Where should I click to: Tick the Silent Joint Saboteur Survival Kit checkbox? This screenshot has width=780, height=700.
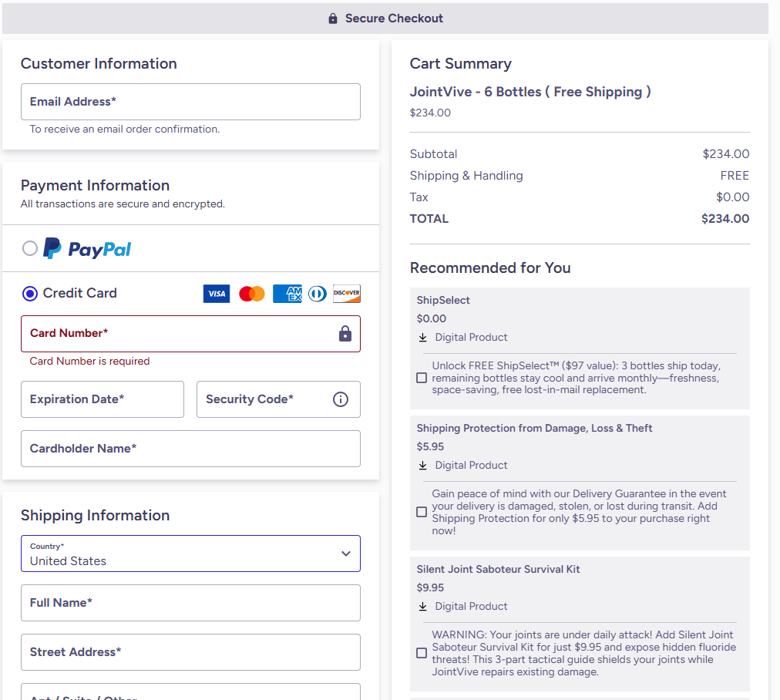(x=422, y=653)
